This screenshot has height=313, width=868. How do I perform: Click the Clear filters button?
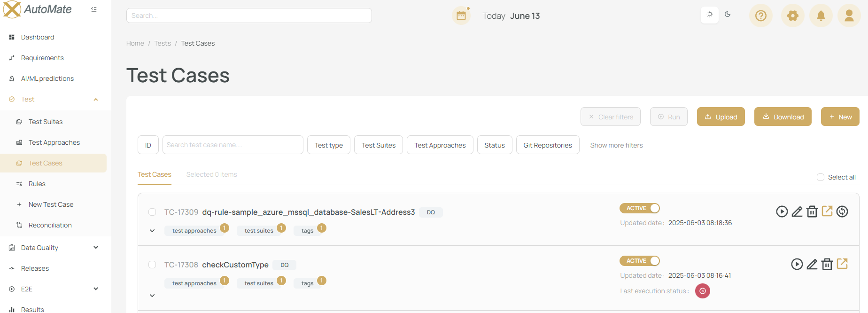pos(611,117)
